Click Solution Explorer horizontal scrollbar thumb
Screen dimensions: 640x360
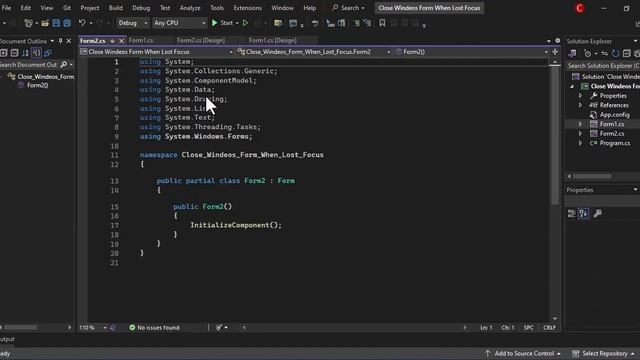[592, 176]
